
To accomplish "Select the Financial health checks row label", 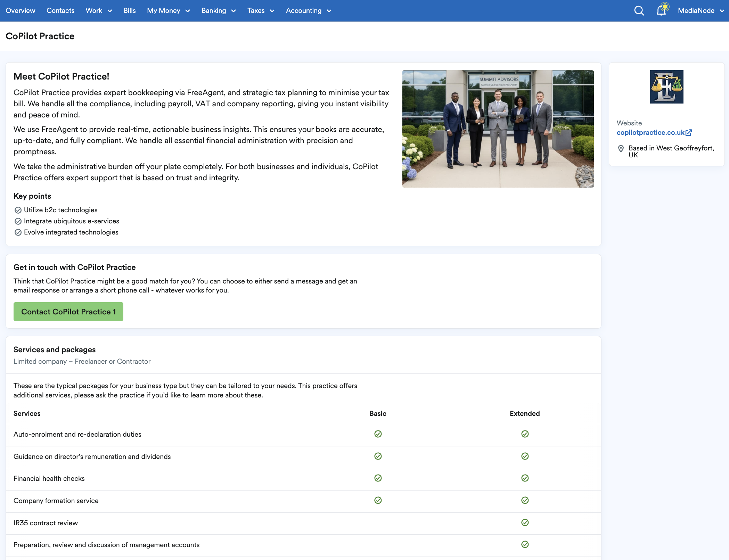I will tap(49, 478).
